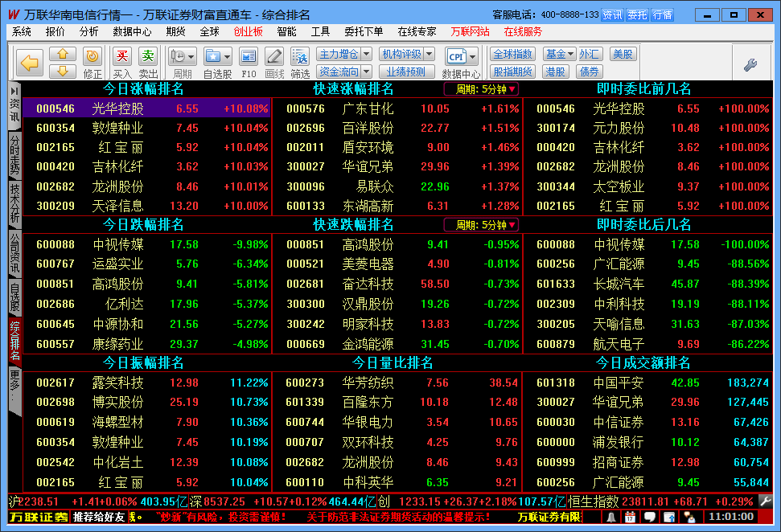The width and height of the screenshot is (781, 532).
Task: Expand the 周期 toolbar dropdown arrow
Action: pyautogui.click(x=191, y=57)
